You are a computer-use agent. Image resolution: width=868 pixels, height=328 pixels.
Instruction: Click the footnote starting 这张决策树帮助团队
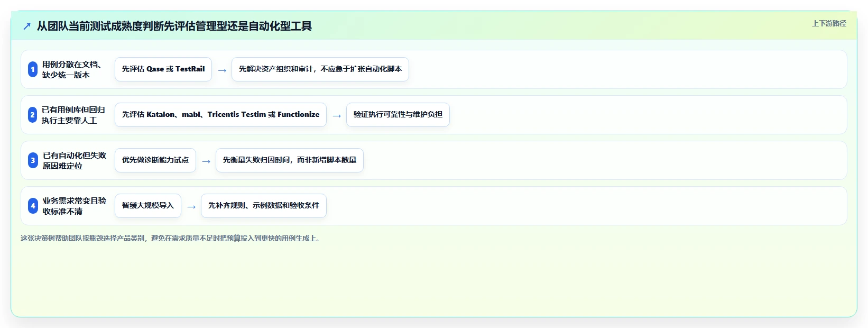pos(171,238)
